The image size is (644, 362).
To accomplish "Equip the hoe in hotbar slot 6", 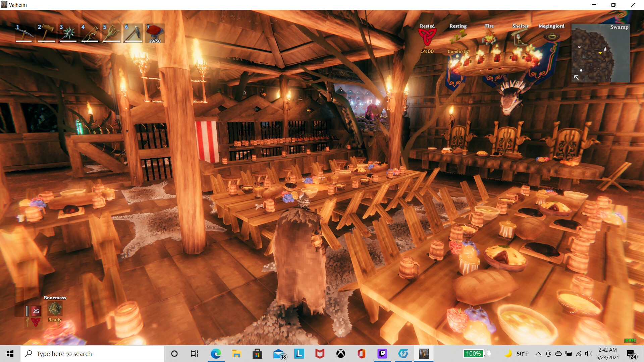I will 133,33.
